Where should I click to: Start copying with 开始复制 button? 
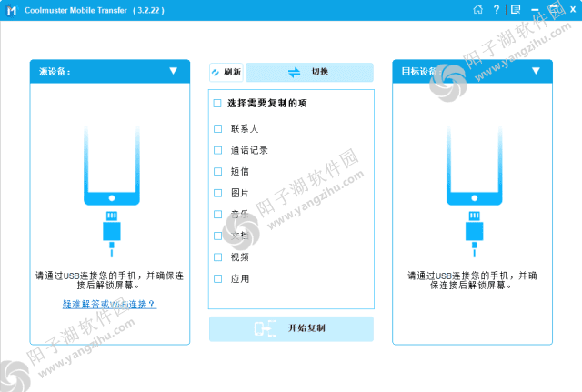[291, 328]
